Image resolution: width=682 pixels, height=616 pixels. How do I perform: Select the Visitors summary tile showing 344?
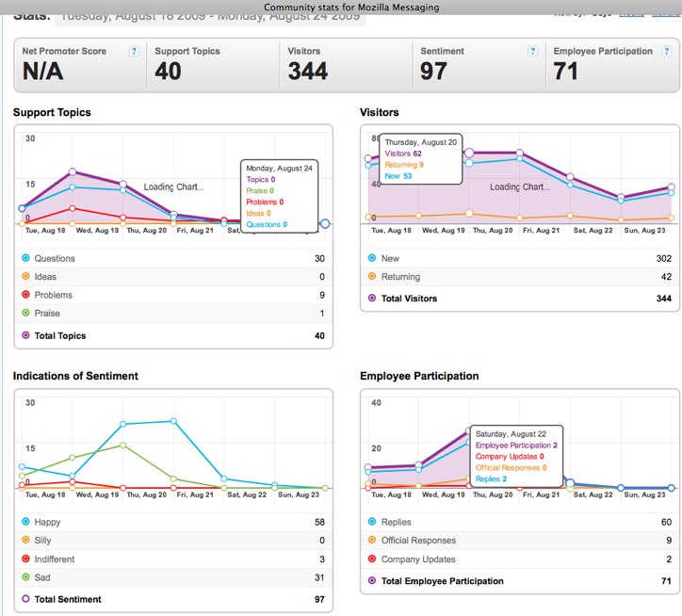tap(345, 64)
